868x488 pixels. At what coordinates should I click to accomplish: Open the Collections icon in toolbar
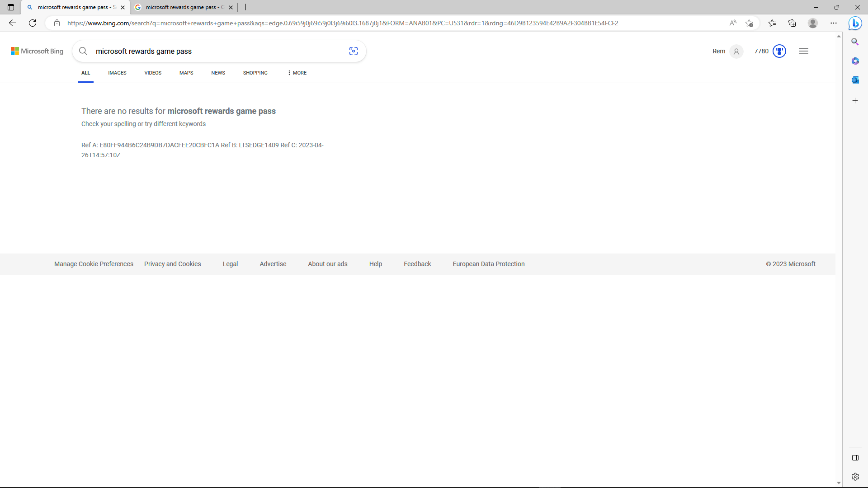coord(793,23)
